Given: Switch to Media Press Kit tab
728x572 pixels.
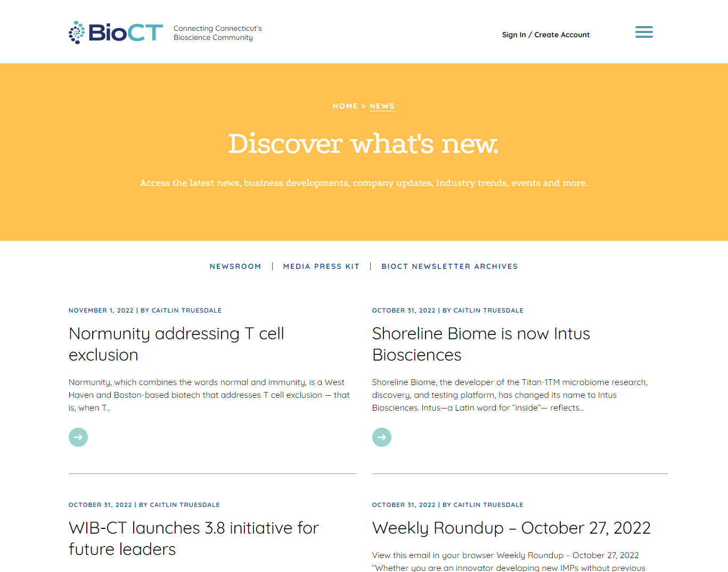Looking at the screenshot, I should tap(321, 266).
